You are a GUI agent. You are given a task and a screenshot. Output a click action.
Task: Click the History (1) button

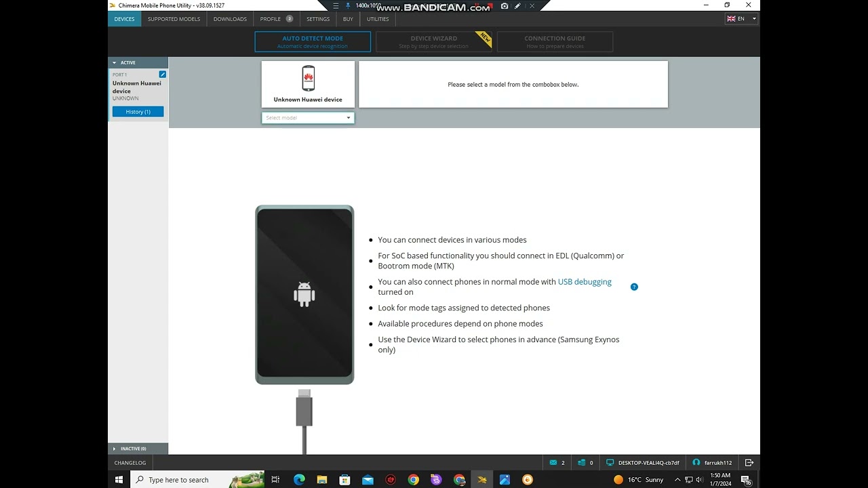[138, 112]
